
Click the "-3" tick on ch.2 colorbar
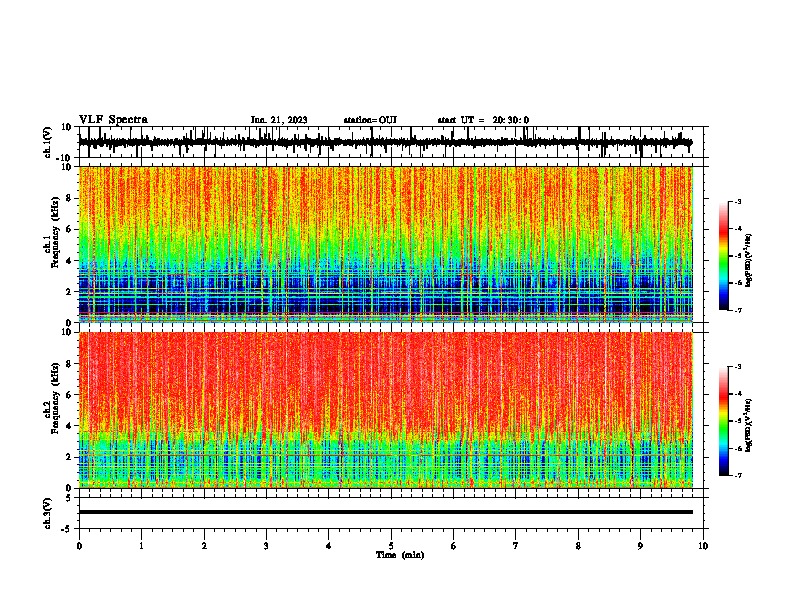point(738,367)
